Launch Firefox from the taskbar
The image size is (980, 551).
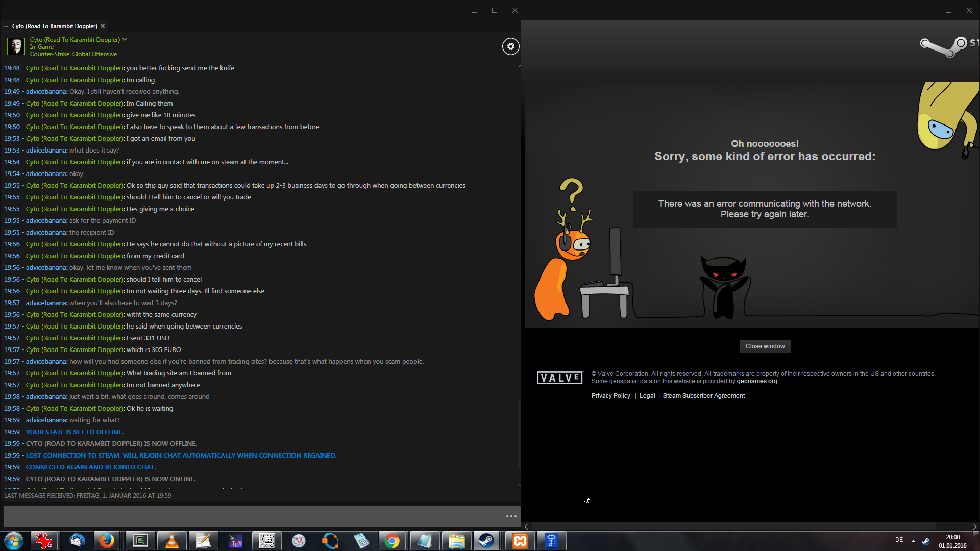pos(107,541)
